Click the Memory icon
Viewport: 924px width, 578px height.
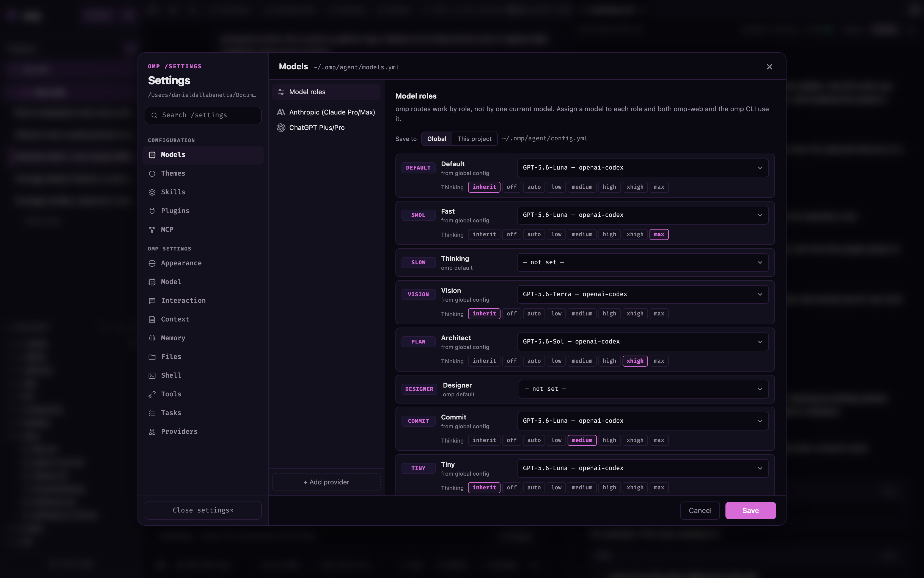coord(152,338)
